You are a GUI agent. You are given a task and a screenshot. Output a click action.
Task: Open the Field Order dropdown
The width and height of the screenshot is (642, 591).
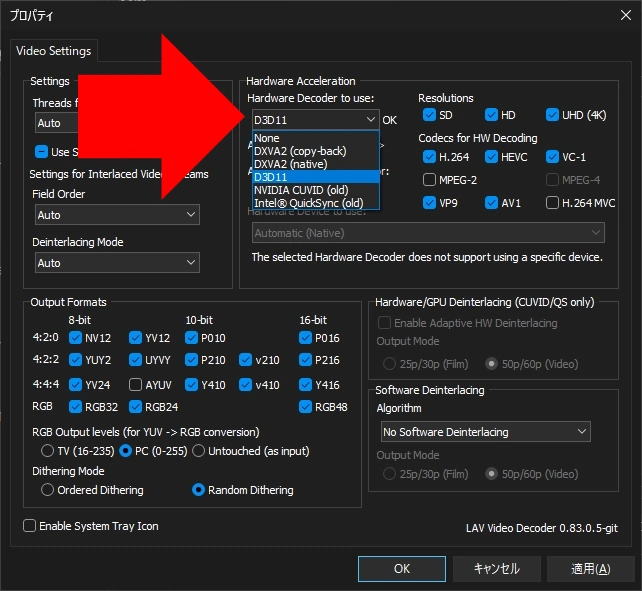pyautogui.click(x=118, y=215)
